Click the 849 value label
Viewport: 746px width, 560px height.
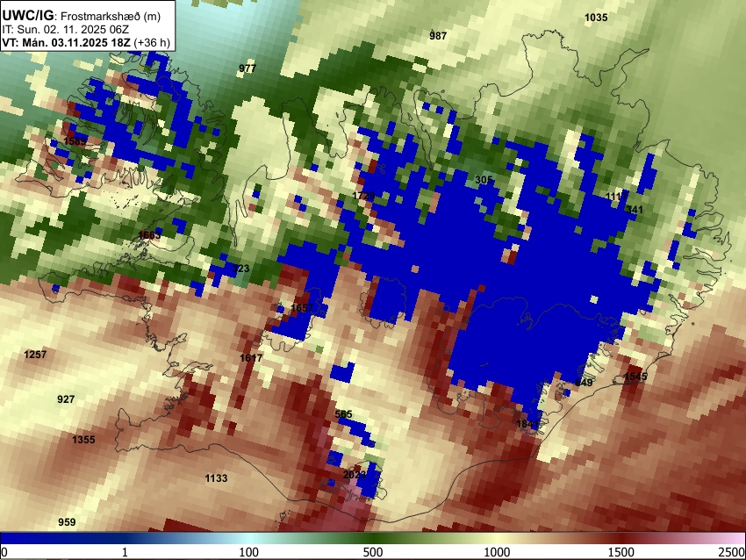click(x=584, y=383)
